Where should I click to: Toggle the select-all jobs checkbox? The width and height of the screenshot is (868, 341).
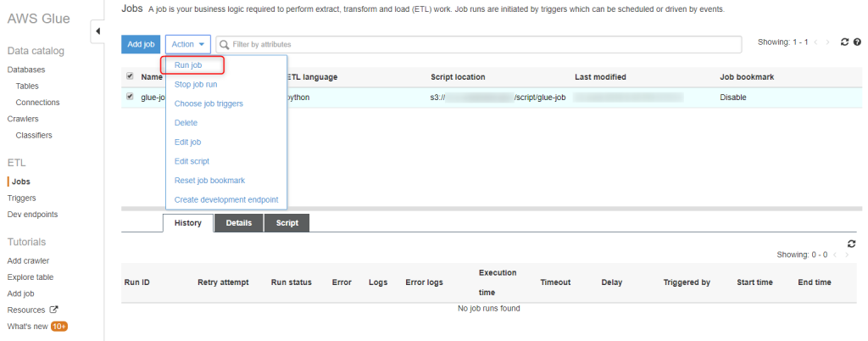click(x=130, y=75)
